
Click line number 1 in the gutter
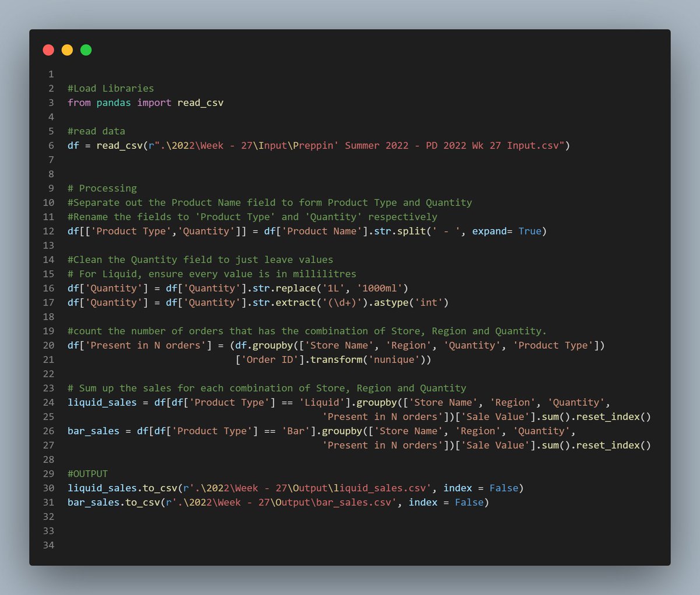51,74
